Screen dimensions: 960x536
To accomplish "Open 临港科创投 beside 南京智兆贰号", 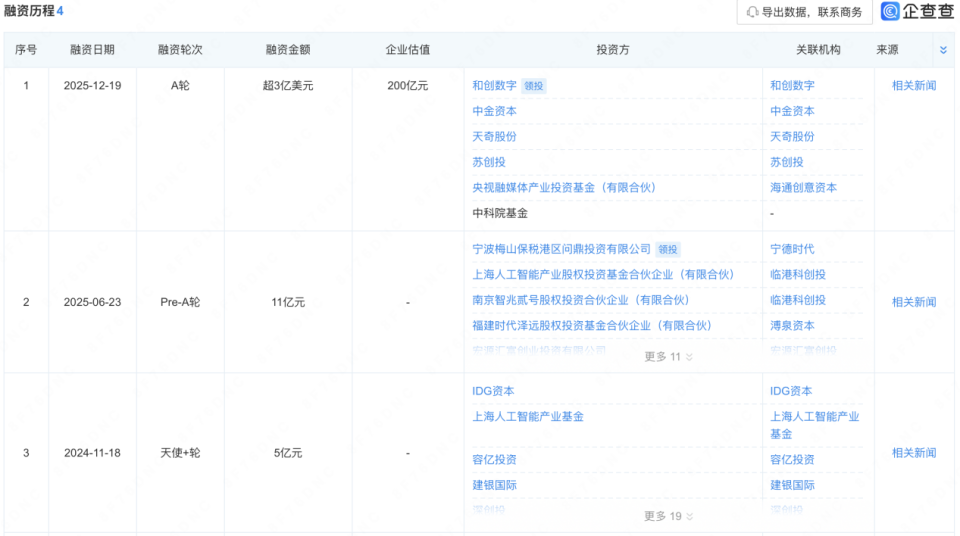I will [798, 300].
